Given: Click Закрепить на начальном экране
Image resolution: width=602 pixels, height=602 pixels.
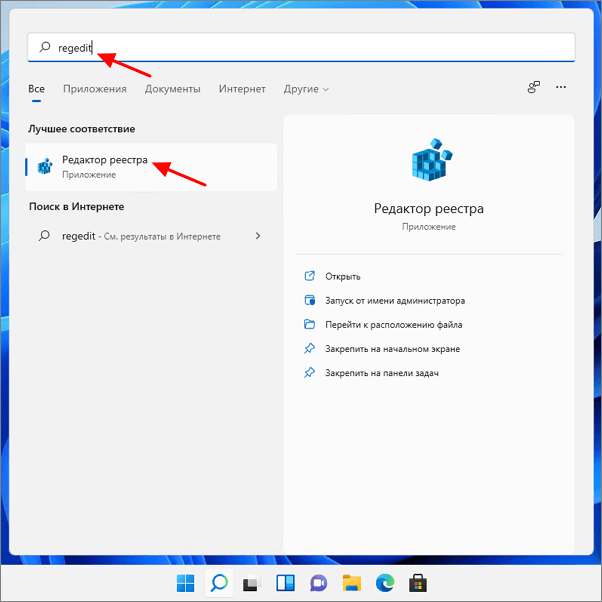Looking at the screenshot, I should (392, 349).
